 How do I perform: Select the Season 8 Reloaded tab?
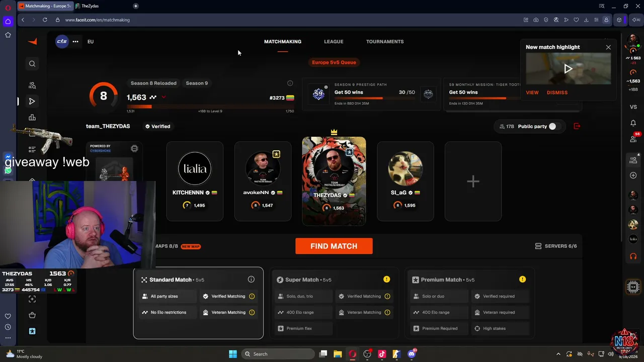[x=153, y=83]
